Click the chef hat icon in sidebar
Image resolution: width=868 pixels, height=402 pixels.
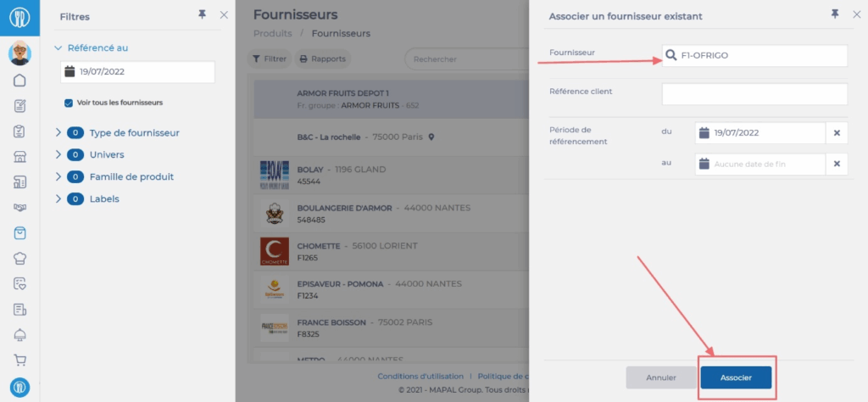(19, 259)
